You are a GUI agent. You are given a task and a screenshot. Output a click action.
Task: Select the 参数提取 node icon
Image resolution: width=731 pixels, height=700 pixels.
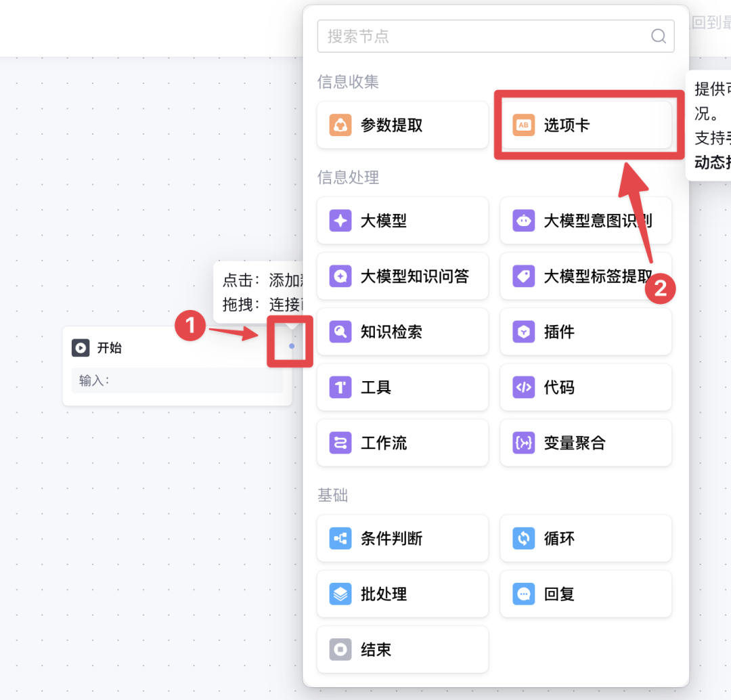(340, 125)
